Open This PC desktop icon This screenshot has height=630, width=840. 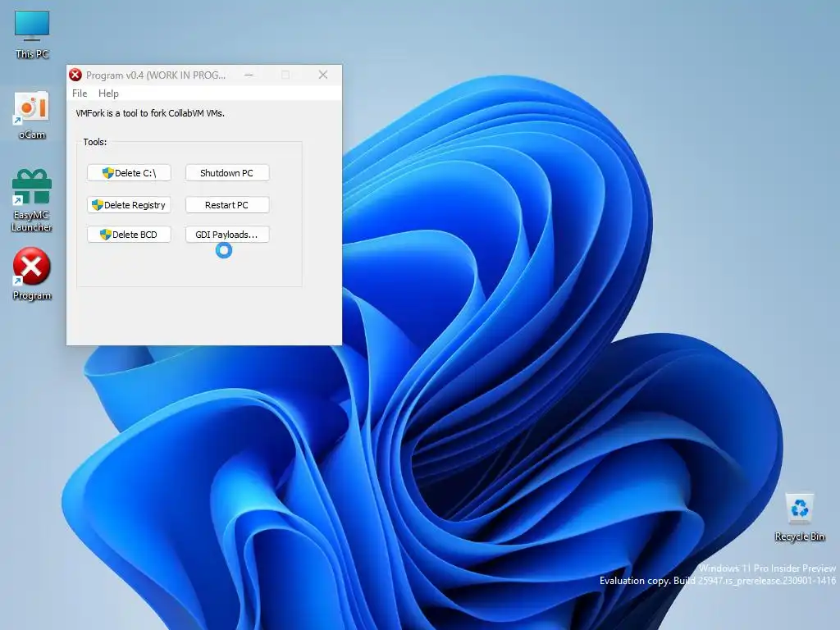[32, 33]
